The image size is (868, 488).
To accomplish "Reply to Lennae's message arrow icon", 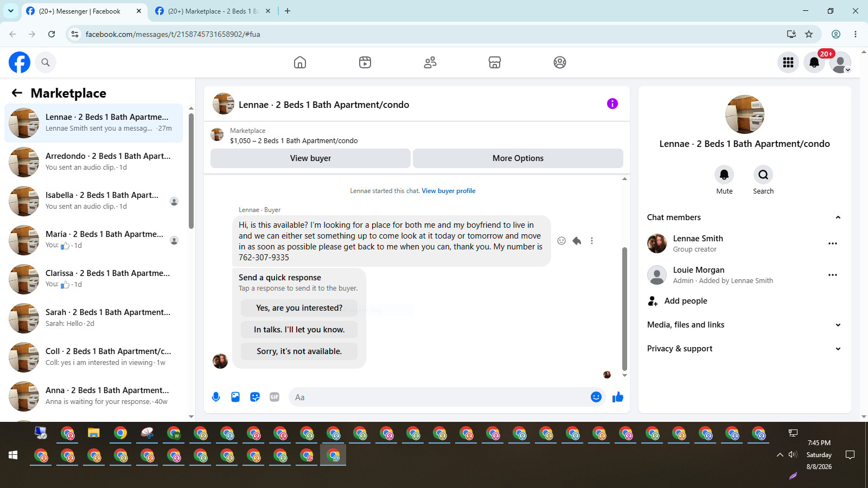I will [577, 241].
